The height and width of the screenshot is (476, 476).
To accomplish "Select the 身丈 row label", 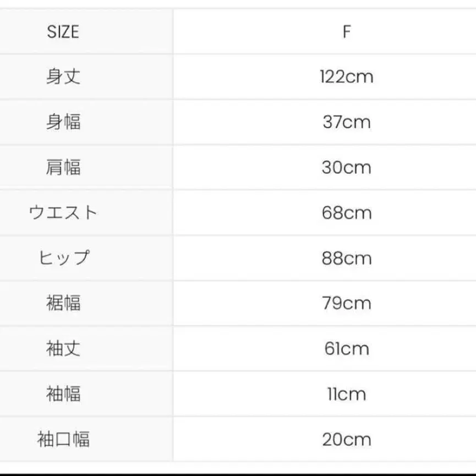I will point(63,76).
